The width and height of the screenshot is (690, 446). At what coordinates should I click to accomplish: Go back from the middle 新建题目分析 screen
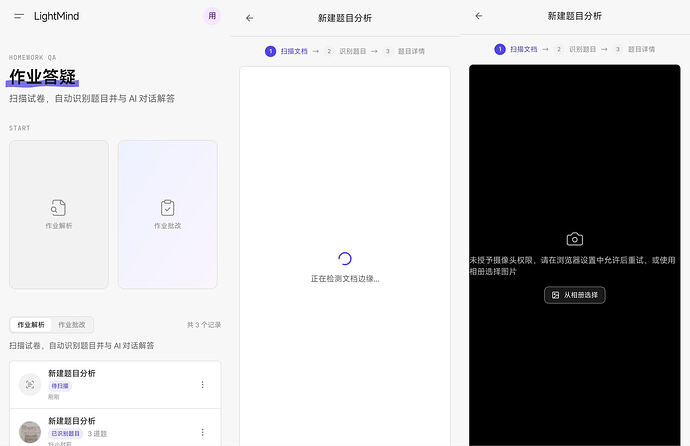[250, 18]
